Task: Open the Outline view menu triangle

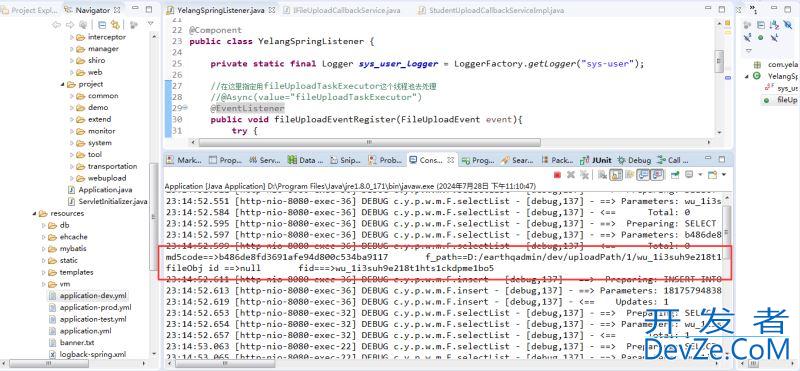Action: pyautogui.click(x=748, y=51)
